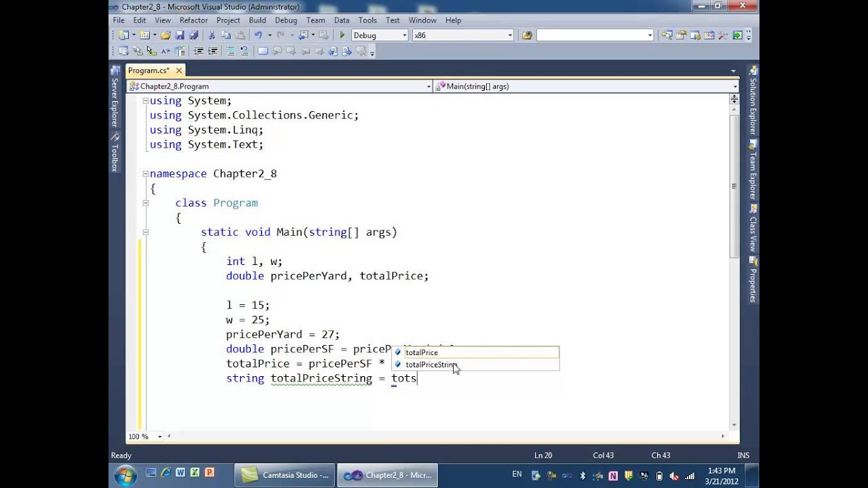Click the Cut scissors icon
Image resolution: width=868 pixels, height=488 pixels.
coord(212,35)
